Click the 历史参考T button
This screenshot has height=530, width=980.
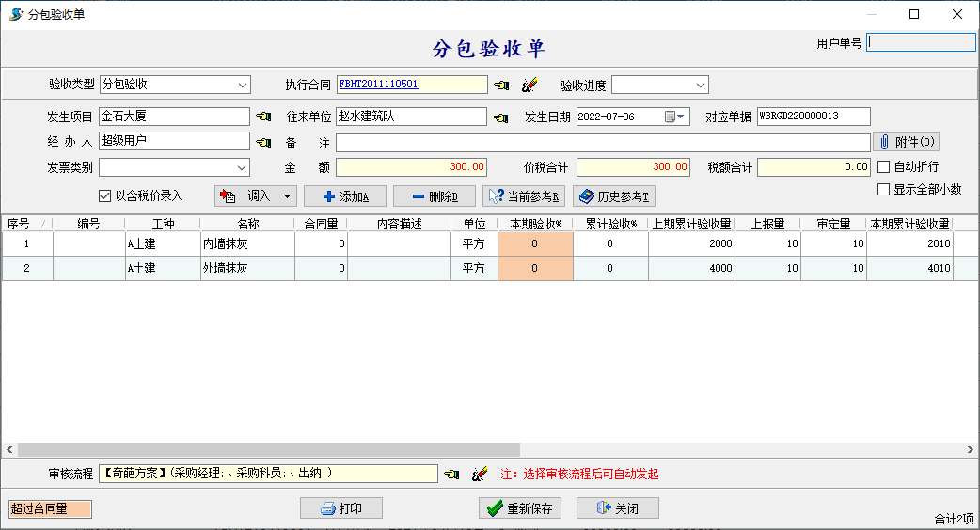pos(613,196)
